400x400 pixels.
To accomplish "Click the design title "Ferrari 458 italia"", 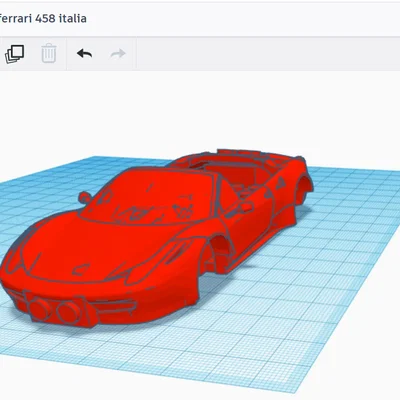I will pos(43,18).
